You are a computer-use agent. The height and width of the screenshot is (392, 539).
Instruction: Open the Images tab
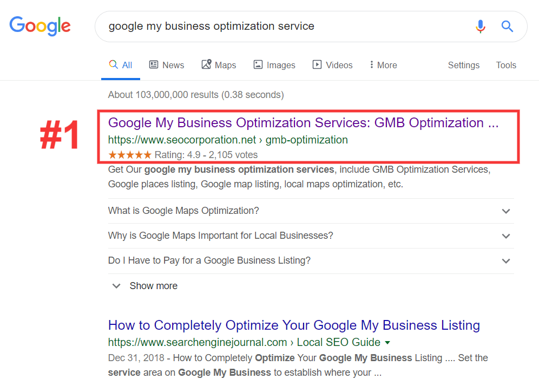tap(274, 65)
